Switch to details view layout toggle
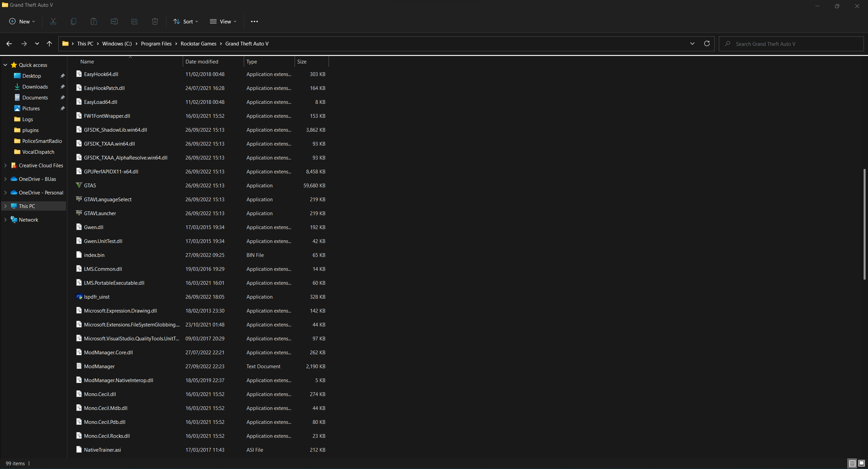868x469 pixels. coord(852,463)
